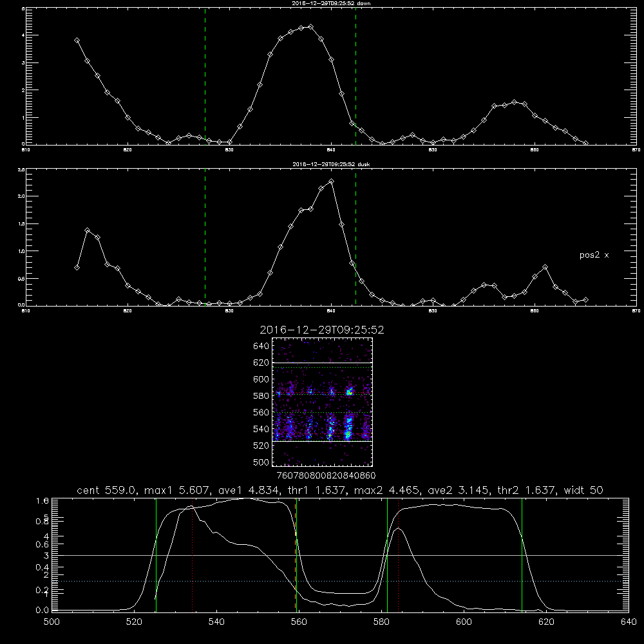Click the spectral image y-axis label 540
The width and height of the screenshot is (644, 644).
(x=261, y=429)
